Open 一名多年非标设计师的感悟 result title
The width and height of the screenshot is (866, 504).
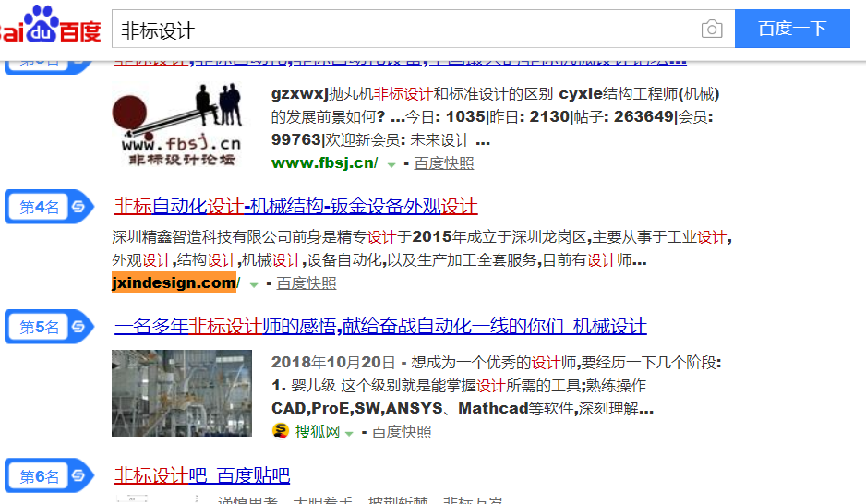(380, 326)
